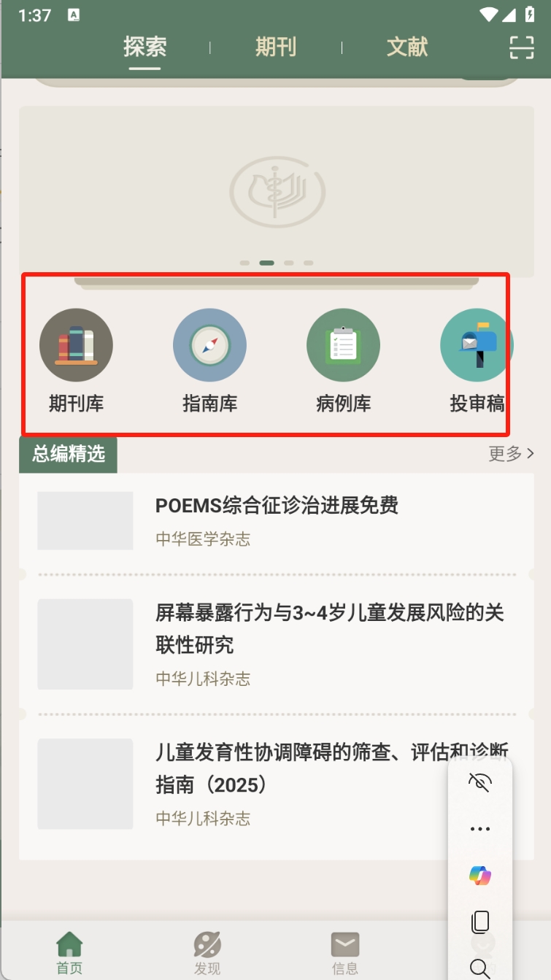Tap the copy icon in floating toolbar
Image resolution: width=551 pixels, height=980 pixels.
[x=480, y=922]
